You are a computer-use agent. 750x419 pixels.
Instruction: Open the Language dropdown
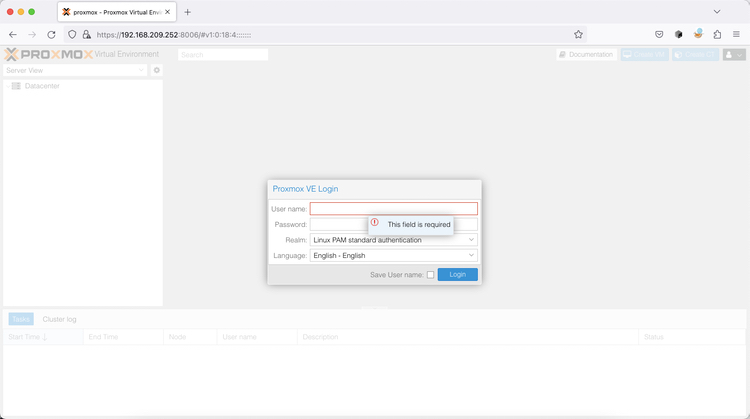click(x=471, y=256)
